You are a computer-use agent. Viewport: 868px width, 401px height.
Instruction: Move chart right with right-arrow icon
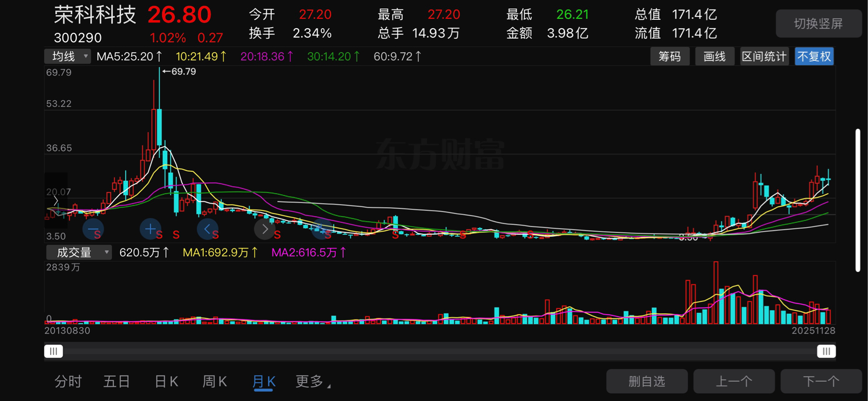click(x=265, y=229)
